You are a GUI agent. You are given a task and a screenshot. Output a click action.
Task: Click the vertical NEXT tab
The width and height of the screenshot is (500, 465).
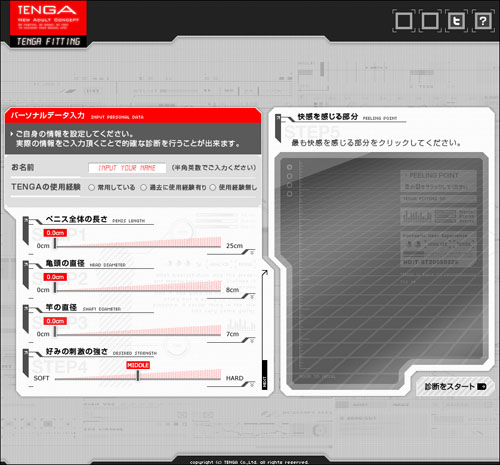click(265, 374)
